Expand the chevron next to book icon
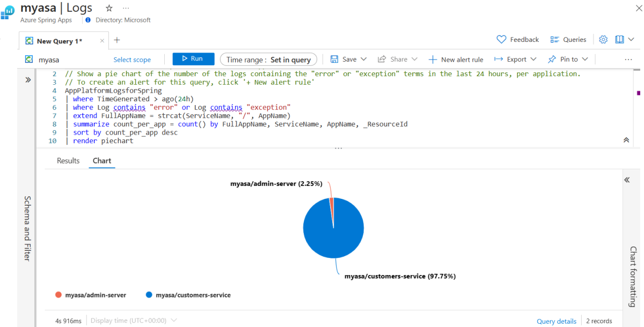Image resolution: width=644 pixels, height=327 pixels. pyautogui.click(x=631, y=40)
